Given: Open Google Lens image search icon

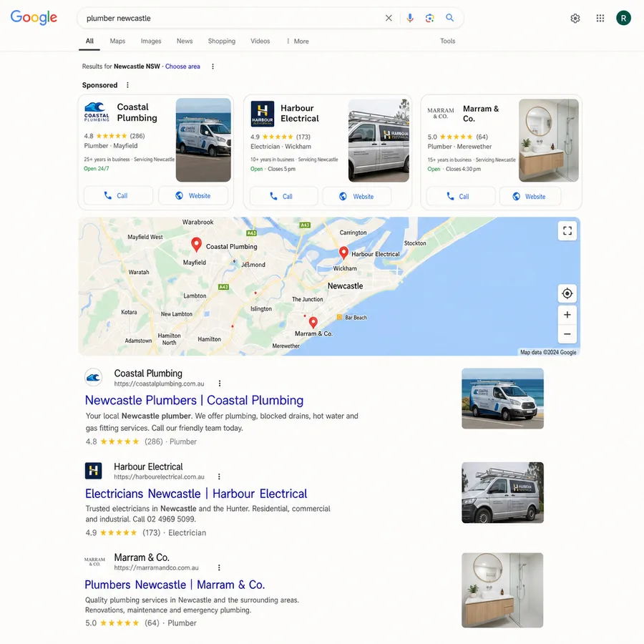Looking at the screenshot, I should (429, 18).
